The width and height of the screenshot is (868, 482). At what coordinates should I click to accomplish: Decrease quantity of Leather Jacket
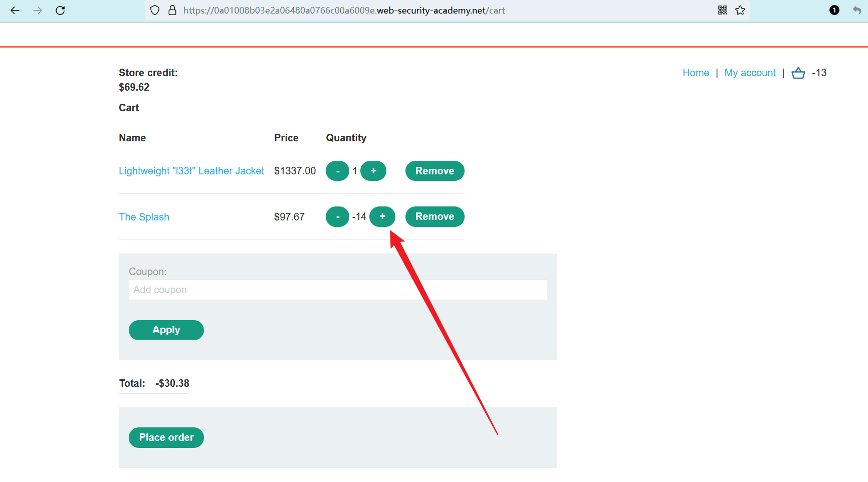338,171
